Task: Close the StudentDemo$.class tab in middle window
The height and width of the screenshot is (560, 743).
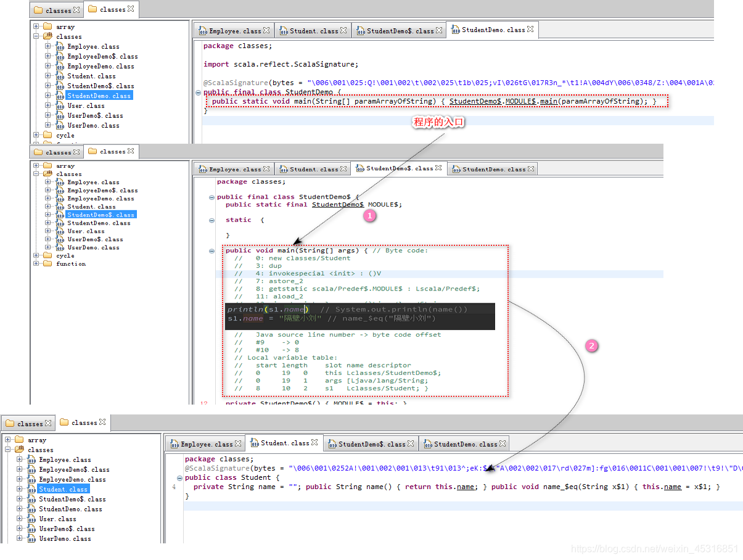Action: point(438,167)
